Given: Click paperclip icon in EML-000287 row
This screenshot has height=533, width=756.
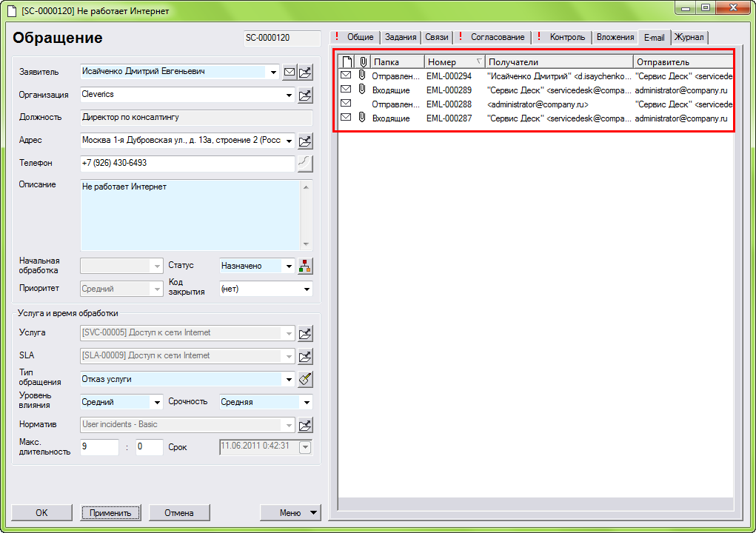Looking at the screenshot, I should 362,117.
